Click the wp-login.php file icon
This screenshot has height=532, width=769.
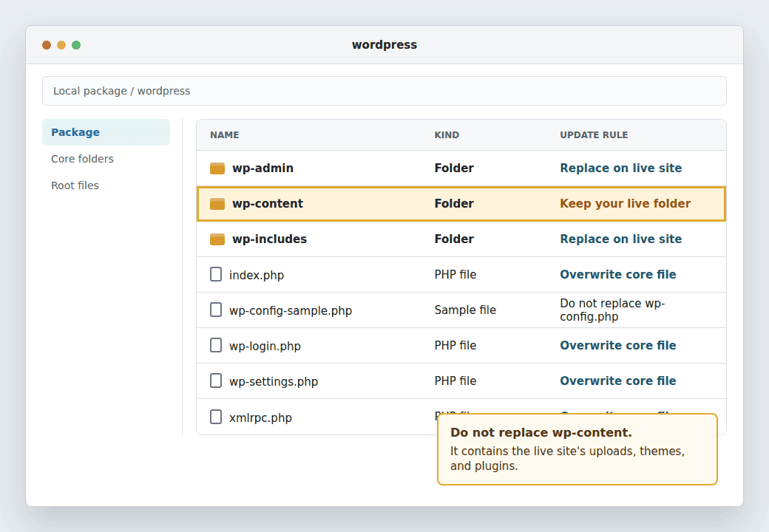216,345
